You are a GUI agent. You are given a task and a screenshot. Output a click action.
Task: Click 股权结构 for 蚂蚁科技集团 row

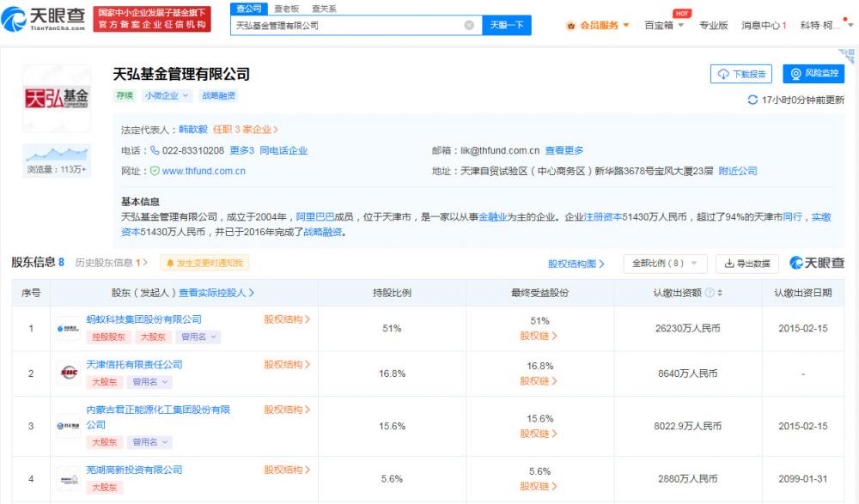[x=287, y=319]
